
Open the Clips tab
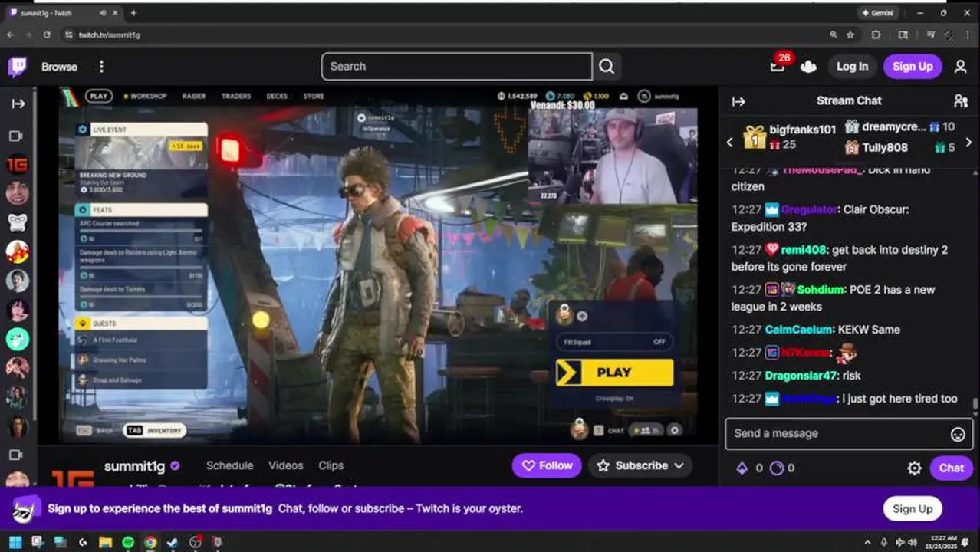click(331, 465)
